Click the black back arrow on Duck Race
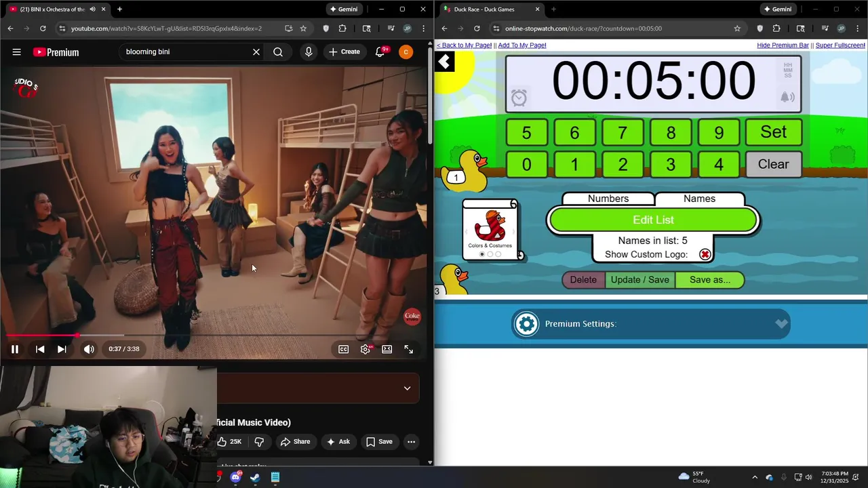 click(444, 62)
